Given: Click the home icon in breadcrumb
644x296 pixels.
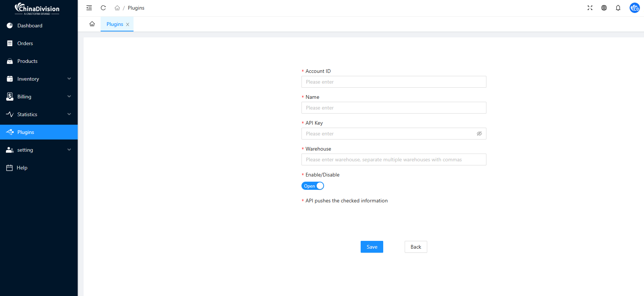Looking at the screenshot, I should click(117, 8).
